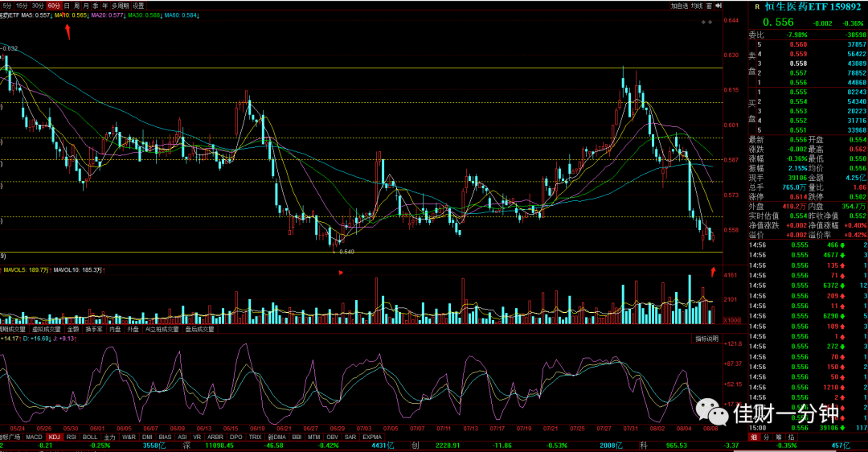Click 深 index value 11098.45
Viewport: 868px width, 452px height.
[220, 446]
